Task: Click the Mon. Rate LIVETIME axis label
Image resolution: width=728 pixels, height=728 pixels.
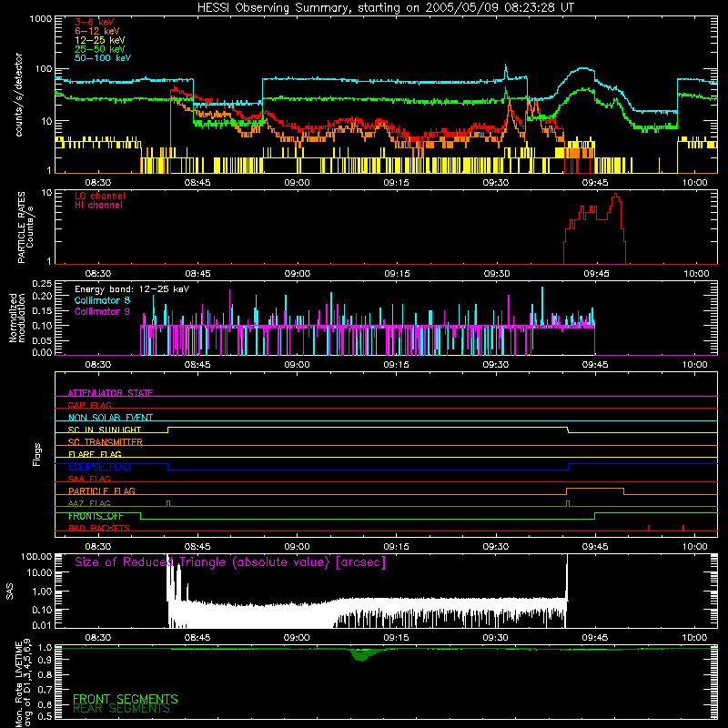Action: (23, 682)
